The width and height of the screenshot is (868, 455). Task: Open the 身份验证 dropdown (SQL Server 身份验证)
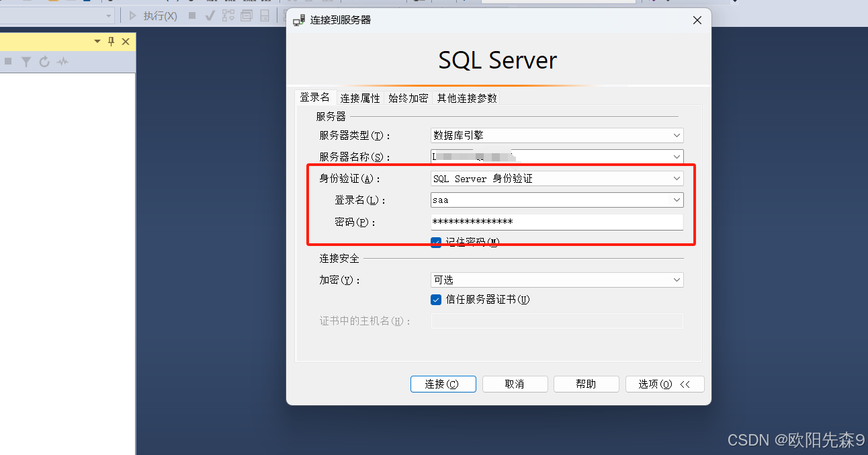coord(557,179)
